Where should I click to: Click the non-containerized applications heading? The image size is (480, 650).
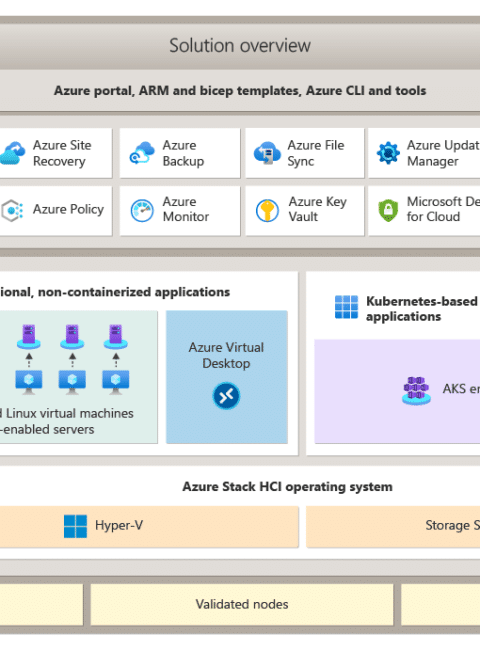click(x=115, y=292)
